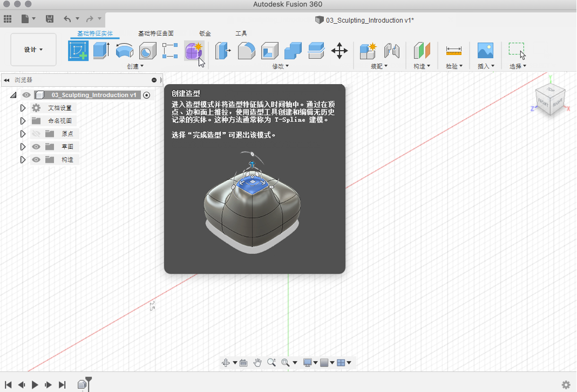Open the 修改 dropdown menu
577x392 pixels.
[280, 66]
